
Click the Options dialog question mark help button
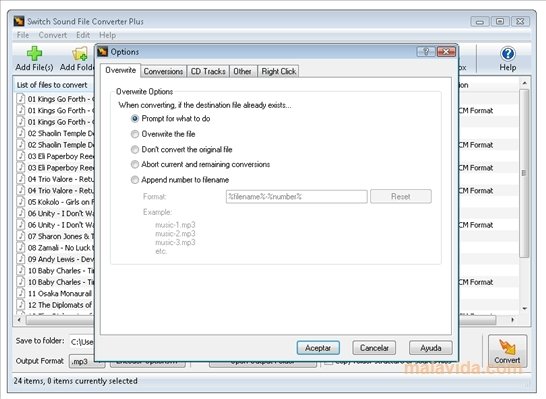(x=426, y=52)
